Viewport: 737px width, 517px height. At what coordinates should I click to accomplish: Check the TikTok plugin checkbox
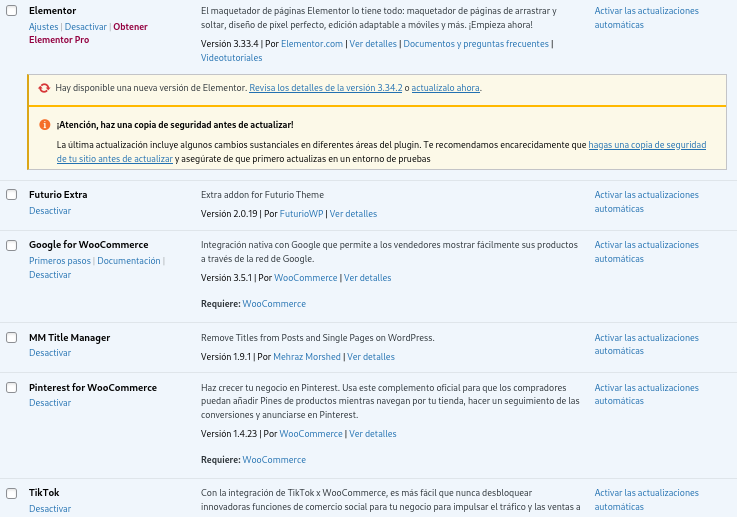tap(12, 493)
